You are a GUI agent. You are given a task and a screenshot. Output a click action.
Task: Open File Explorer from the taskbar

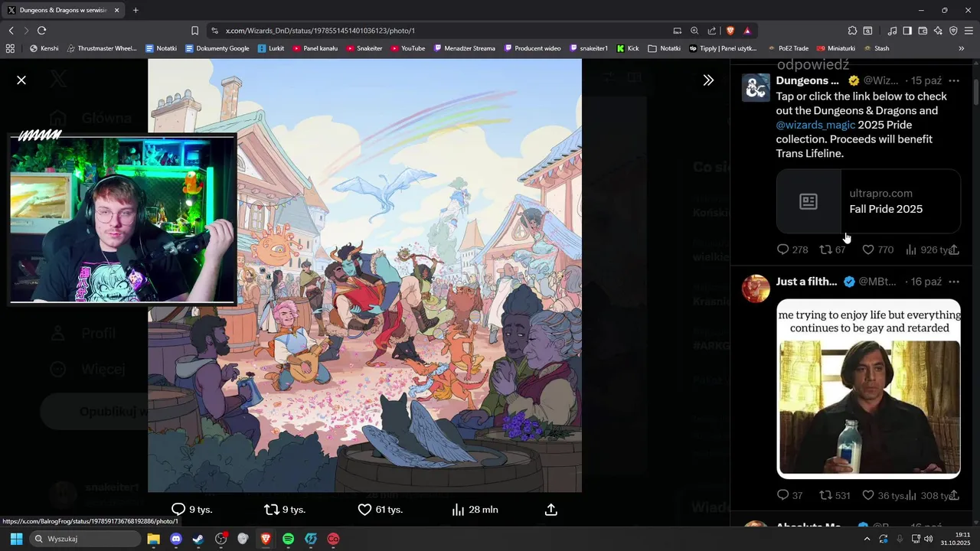(153, 539)
